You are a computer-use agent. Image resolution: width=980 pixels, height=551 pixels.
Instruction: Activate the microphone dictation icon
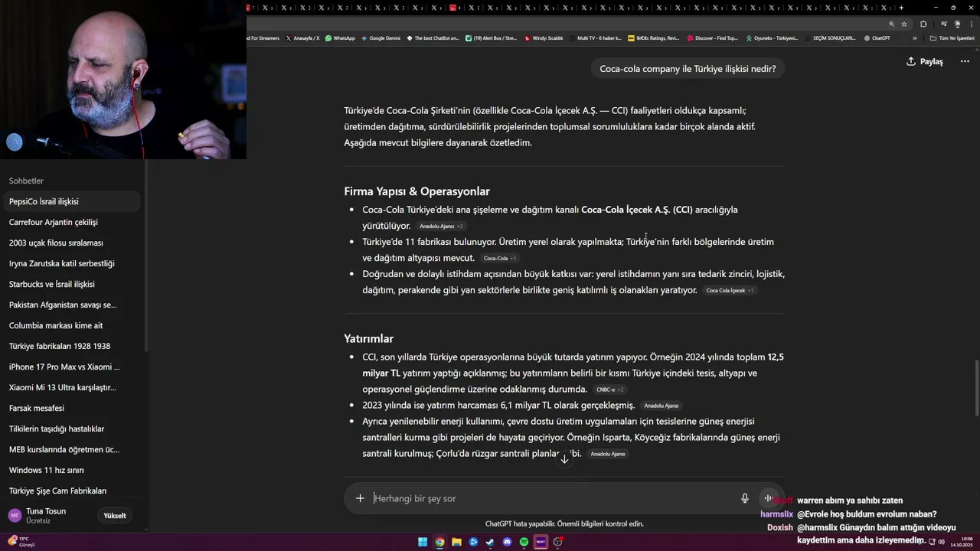(x=745, y=498)
